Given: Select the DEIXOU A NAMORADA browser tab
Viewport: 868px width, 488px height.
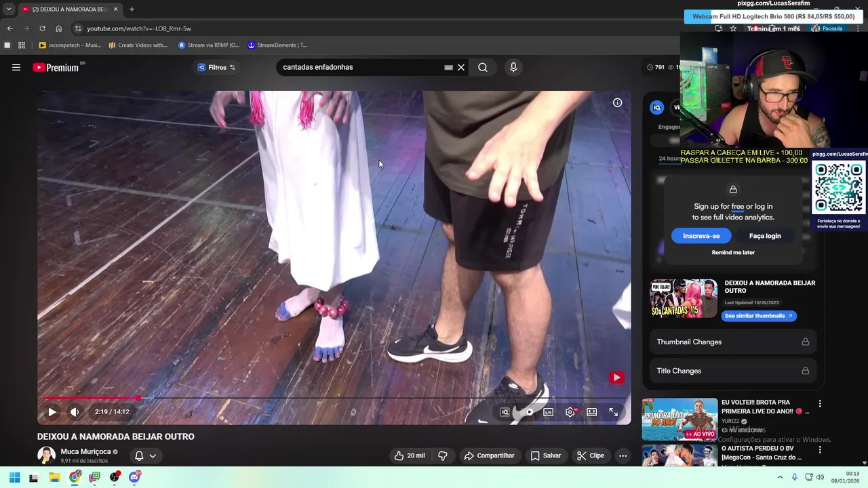Looking at the screenshot, I should 70,9.
